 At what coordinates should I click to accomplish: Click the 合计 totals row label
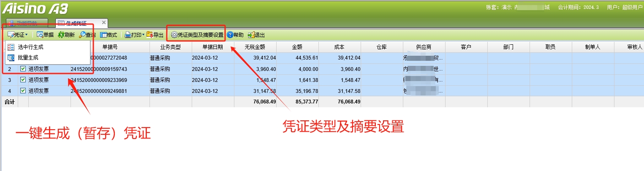coord(9,102)
